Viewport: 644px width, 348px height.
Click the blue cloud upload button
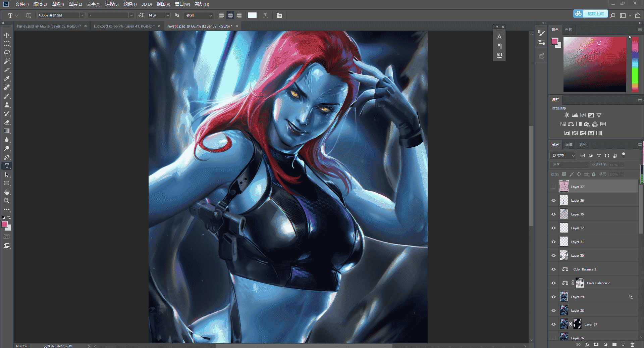590,14
